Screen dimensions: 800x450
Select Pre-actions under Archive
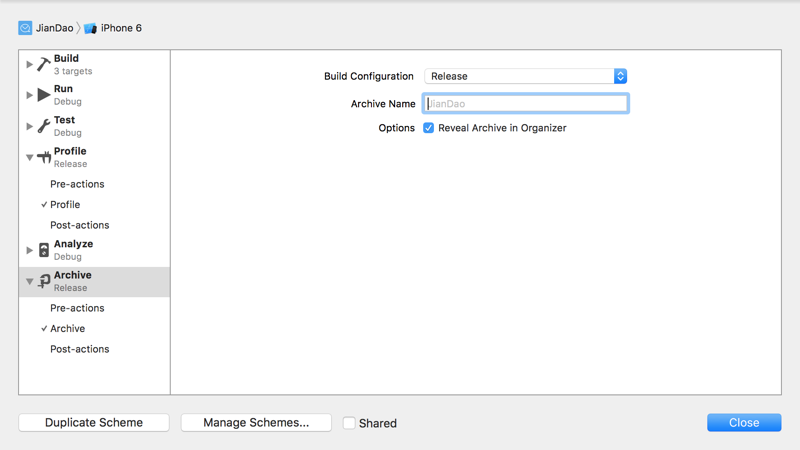pyautogui.click(x=77, y=308)
